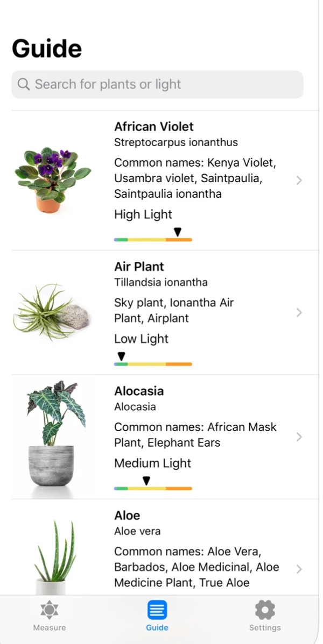Tap the Air Plant photo
Screen dimensions: 323x644
(53, 312)
